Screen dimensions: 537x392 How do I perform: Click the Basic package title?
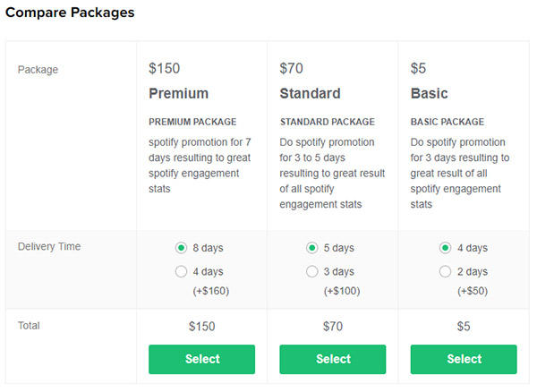tap(429, 93)
